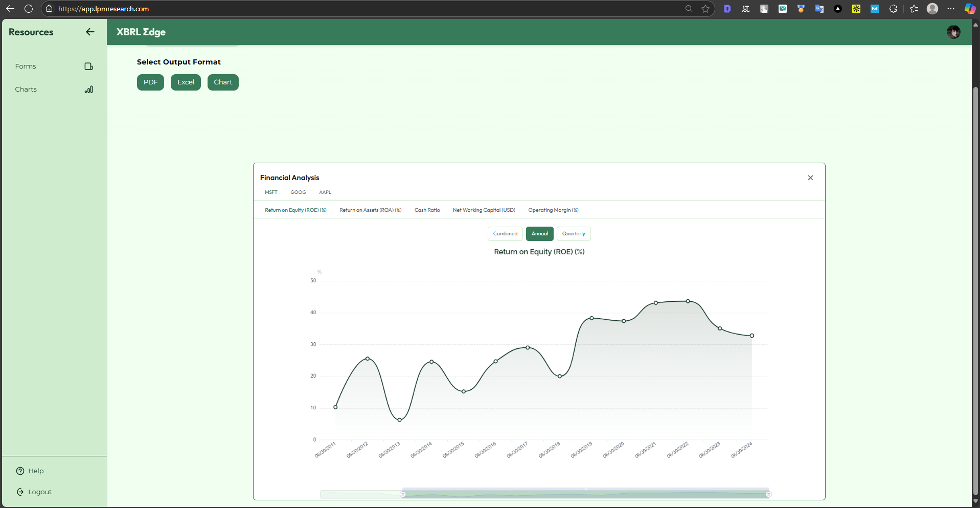The image size is (980, 508).
Task: Click the purple D extension icon
Action: click(x=727, y=9)
